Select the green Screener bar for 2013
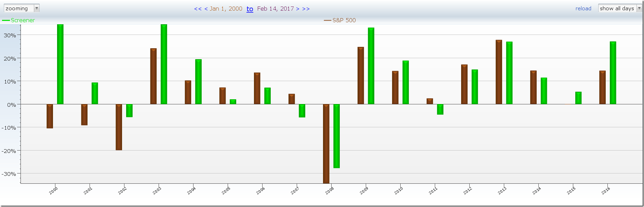 click(509, 73)
